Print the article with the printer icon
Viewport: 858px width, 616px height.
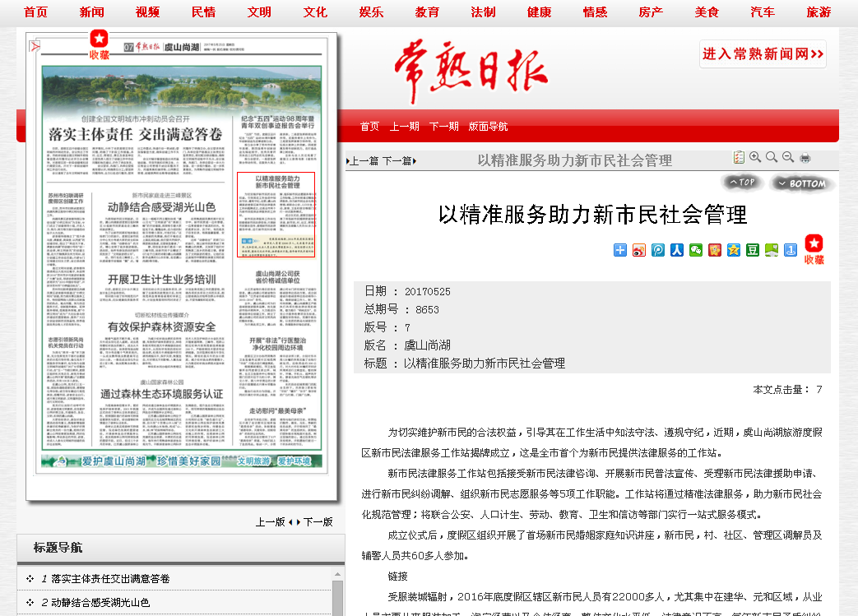(805, 158)
